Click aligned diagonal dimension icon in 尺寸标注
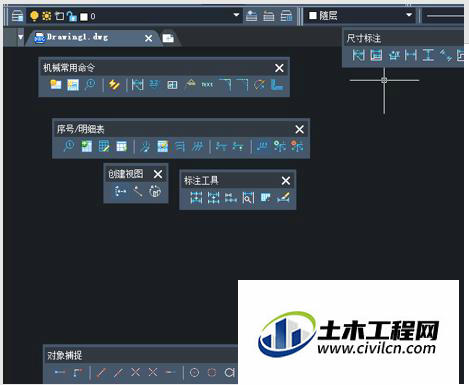 (x=445, y=55)
